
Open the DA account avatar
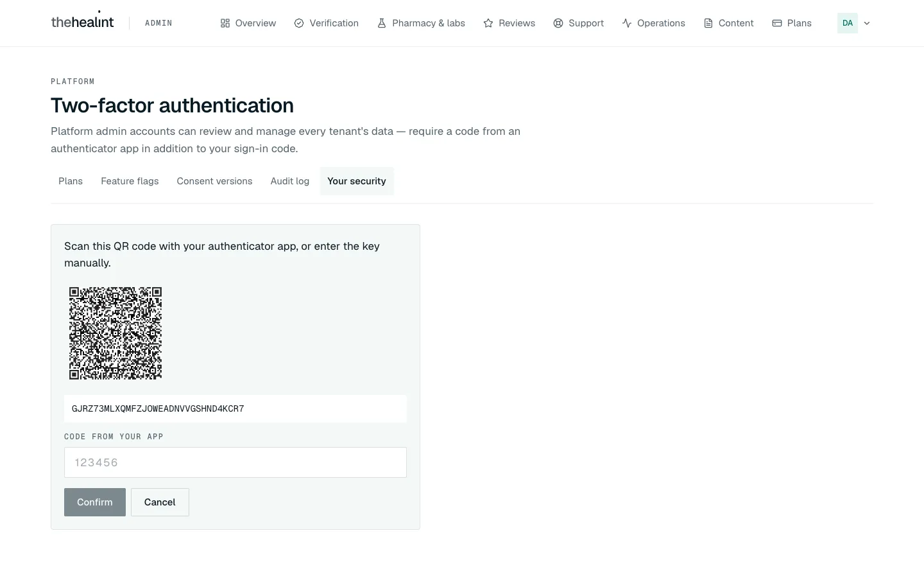click(x=848, y=23)
